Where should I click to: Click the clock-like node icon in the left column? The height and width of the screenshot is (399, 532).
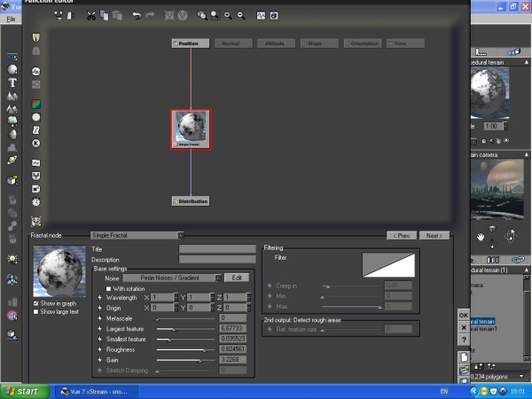point(36,202)
